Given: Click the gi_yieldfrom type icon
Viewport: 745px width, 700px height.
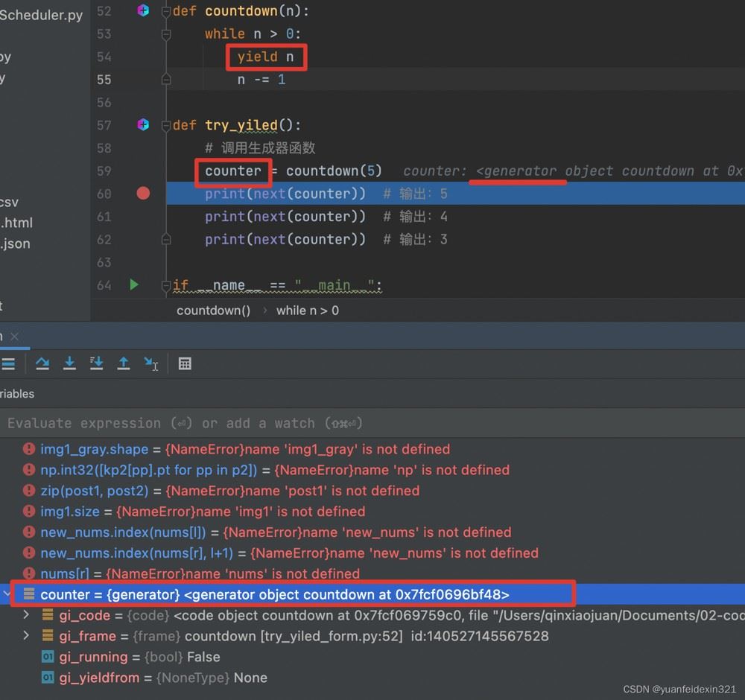Looking at the screenshot, I should (x=48, y=677).
